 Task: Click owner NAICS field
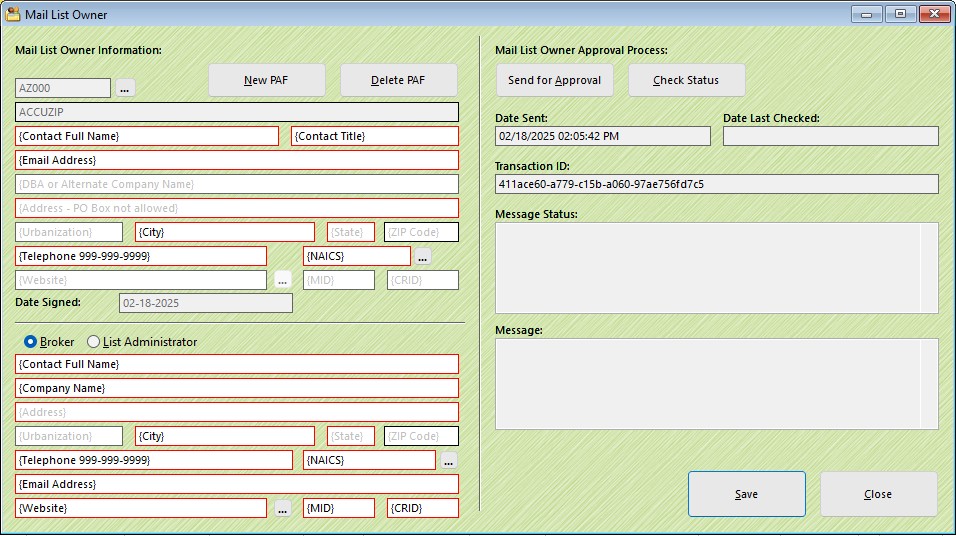[x=357, y=256]
